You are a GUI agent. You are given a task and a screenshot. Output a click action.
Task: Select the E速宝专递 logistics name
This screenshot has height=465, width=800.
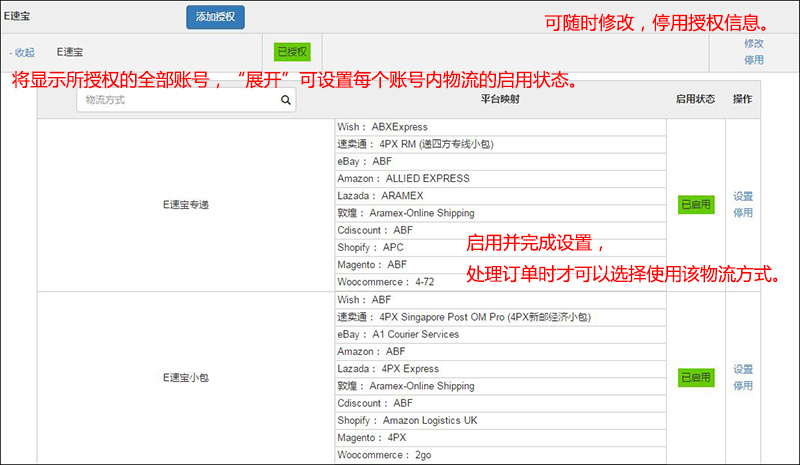coord(186,205)
